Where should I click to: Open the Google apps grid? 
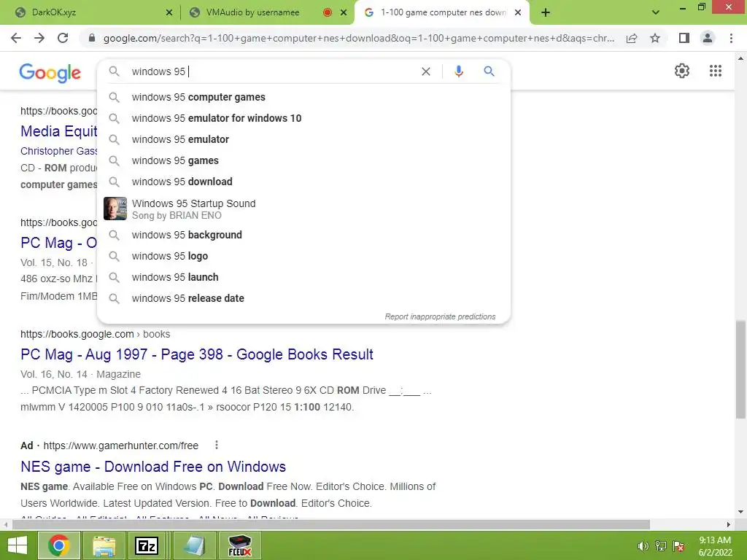(x=715, y=71)
